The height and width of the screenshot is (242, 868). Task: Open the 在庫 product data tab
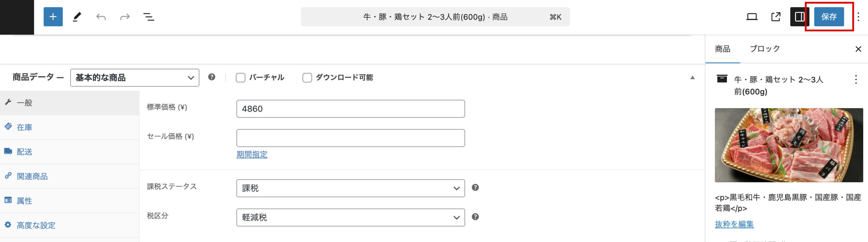(24, 127)
